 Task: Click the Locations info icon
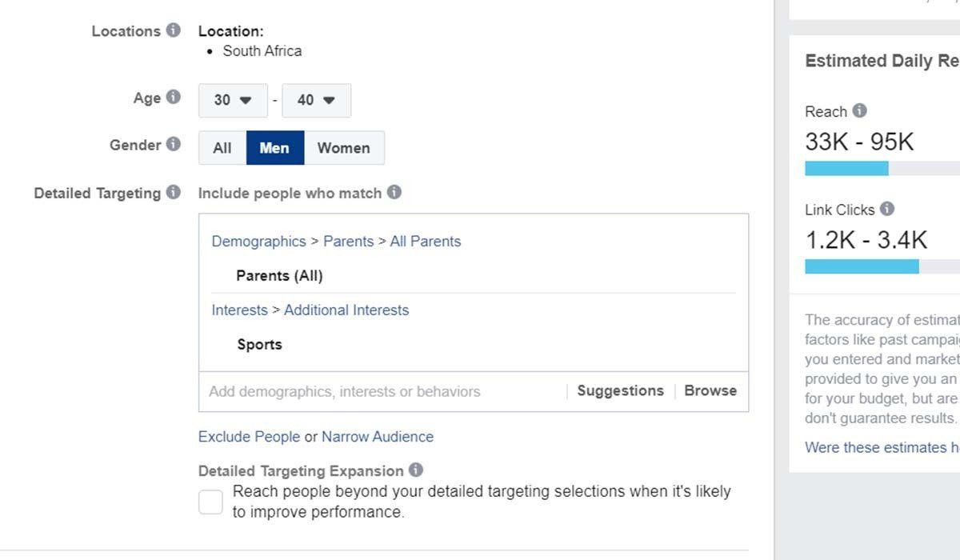173,31
